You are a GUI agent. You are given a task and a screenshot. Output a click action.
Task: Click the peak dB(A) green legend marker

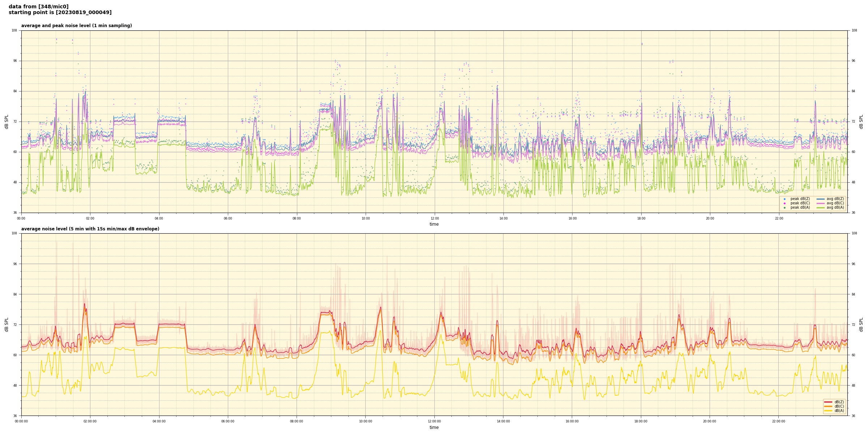coord(784,208)
